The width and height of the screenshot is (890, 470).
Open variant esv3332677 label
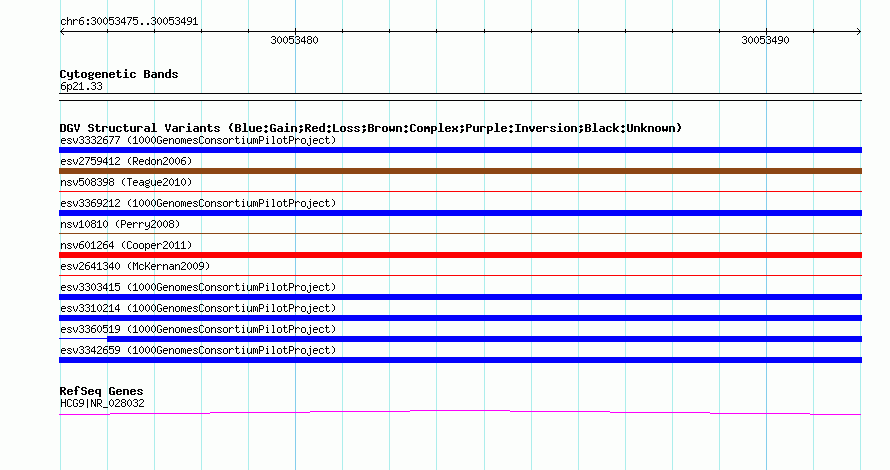click(198, 140)
